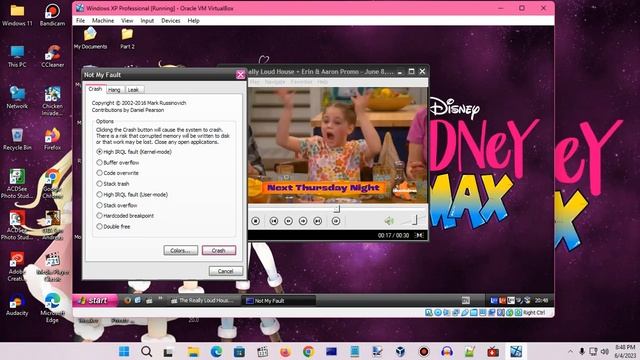Skip to previous track in media player

273,221
